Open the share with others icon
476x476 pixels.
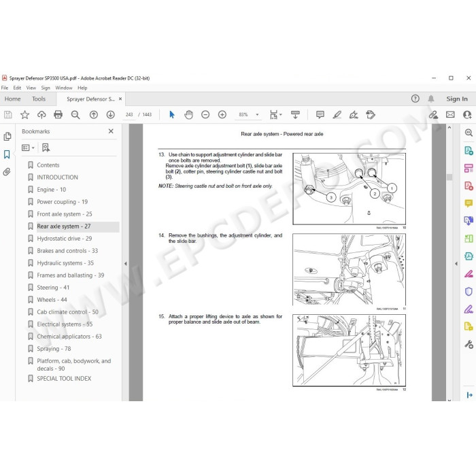(x=467, y=115)
